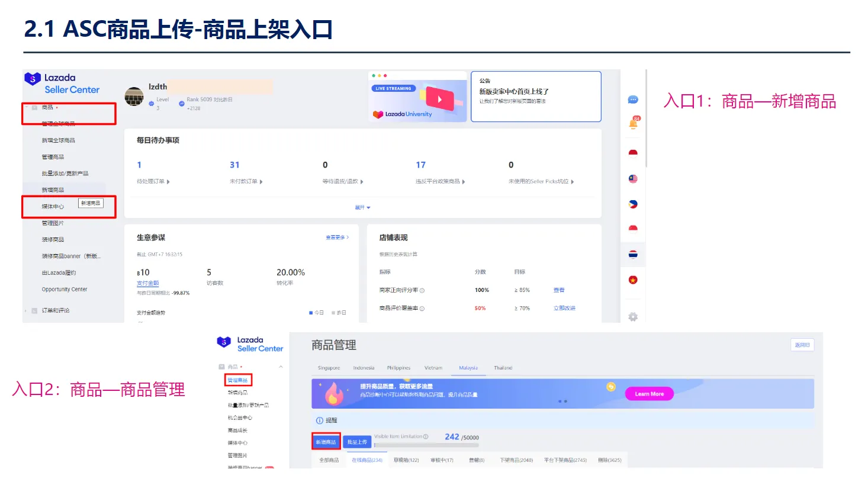Screen dimensions: 868x488
Task: Open the chat messages icon on right sidebar
Action: click(633, 99)
